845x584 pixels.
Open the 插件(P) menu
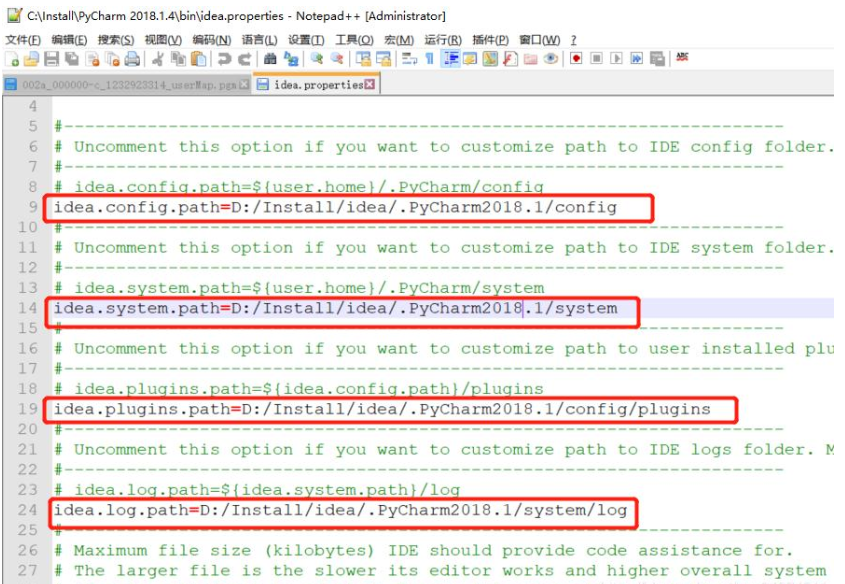pos(490,40)
